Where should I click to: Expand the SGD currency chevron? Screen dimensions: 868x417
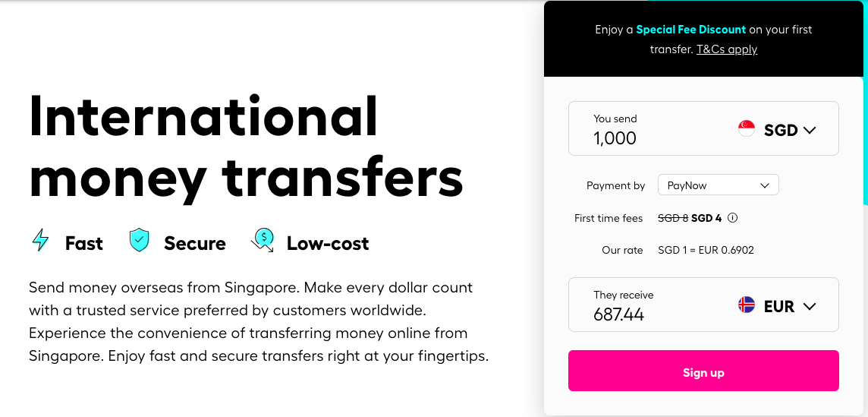tap(809, 130)
